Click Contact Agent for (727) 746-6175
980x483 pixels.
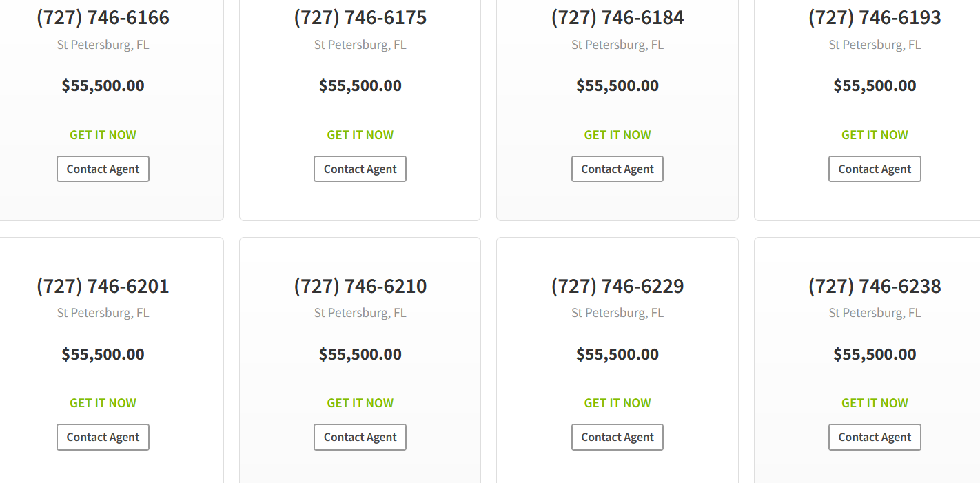coord(360,169)
